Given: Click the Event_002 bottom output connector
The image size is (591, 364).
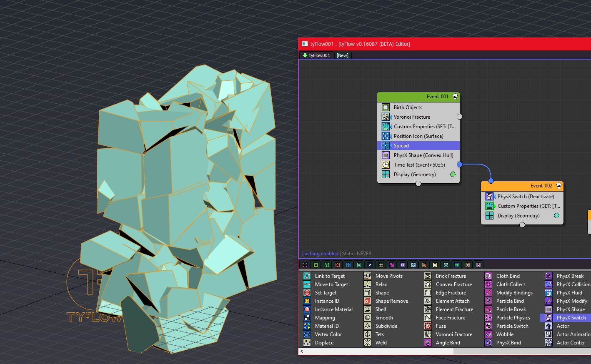Looking at the screenshot, I should tap(522, 225).
